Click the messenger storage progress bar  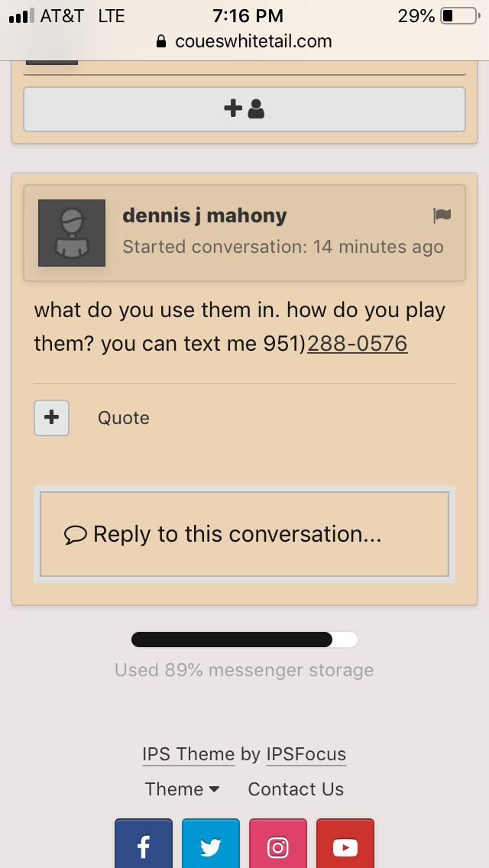click(244, 640)
